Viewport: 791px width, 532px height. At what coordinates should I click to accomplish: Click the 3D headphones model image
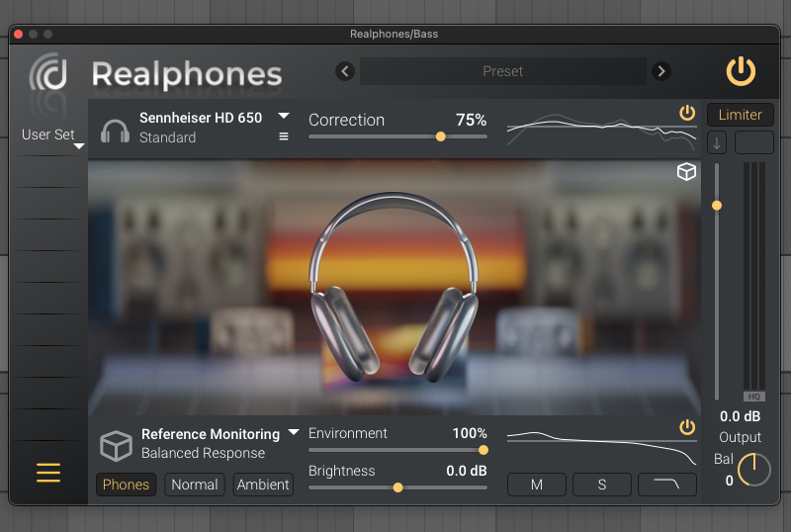(x=394, y=288)
